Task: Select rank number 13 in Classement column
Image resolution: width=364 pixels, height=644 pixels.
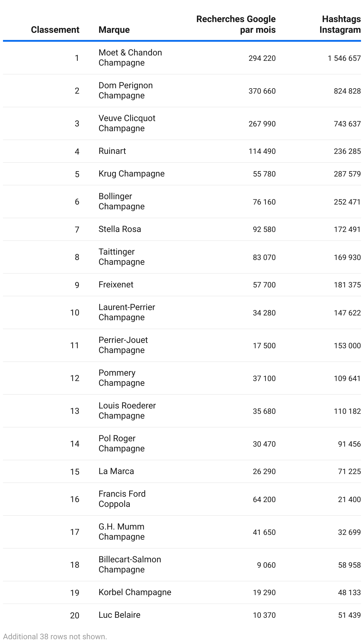Action: click(x=75, y=411)
